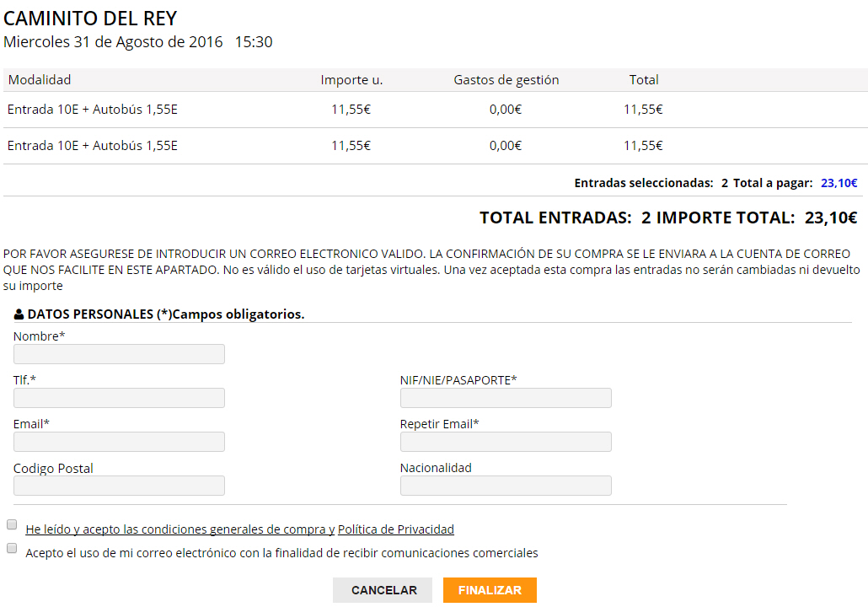This screenshot has height=607, width=868.
Task: Select the Nacionalidad field
Action: pyautogui.click(x=506, y=486)
